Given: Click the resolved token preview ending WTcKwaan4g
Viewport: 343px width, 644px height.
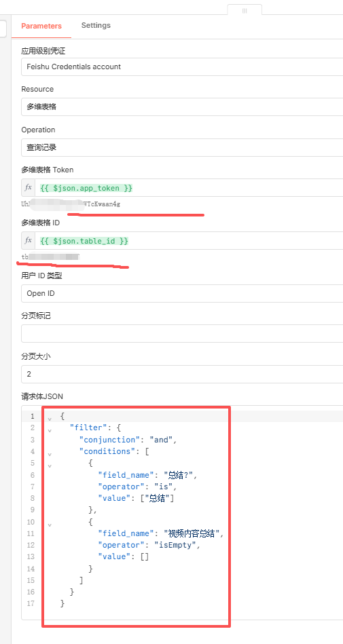Looking at the screenshot, I should point(71,204).
